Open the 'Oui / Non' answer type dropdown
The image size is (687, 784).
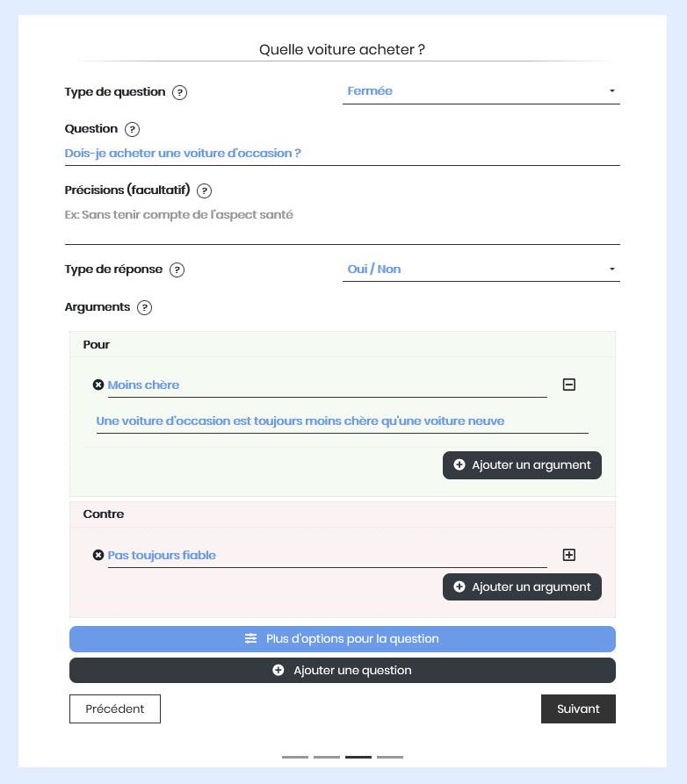pos(481,269)
